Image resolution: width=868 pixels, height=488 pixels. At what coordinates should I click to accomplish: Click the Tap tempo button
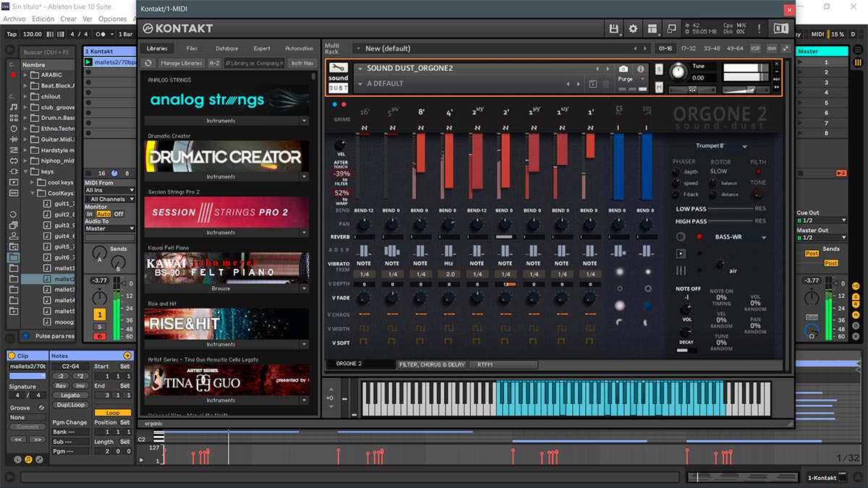point(12,34)
